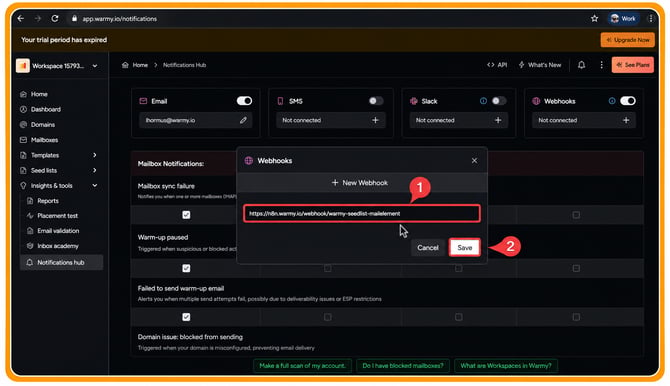Toggle the Webhooks notifications switch
This screenshot has height=386, width=670.
[628, 101]
